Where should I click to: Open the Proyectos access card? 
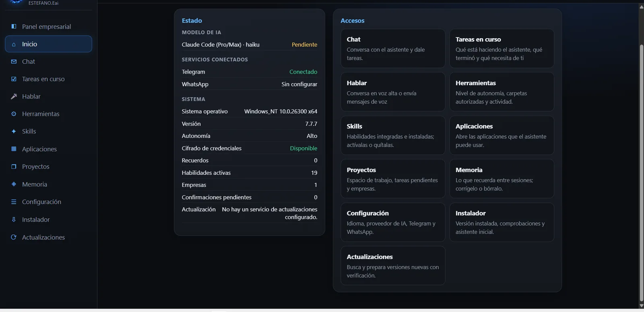tap(393, 179)
